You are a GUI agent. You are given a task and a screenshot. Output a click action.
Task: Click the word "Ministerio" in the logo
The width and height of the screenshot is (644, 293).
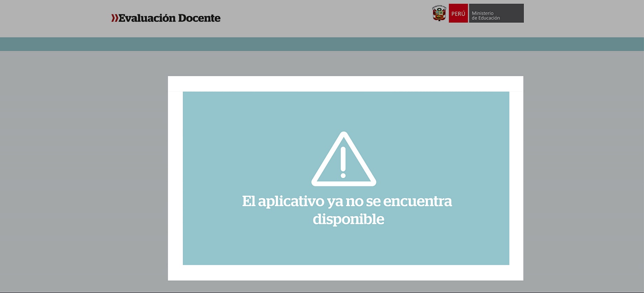click(482, 13)
